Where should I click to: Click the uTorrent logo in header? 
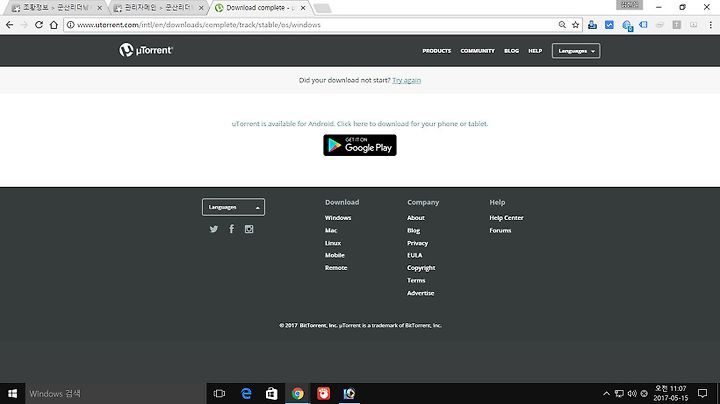click(146, 50)
